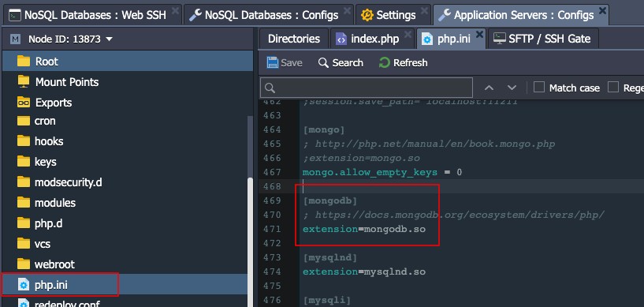Select the Root folder
This screenshot has height=307, width=644.
[x=128, y=62]
